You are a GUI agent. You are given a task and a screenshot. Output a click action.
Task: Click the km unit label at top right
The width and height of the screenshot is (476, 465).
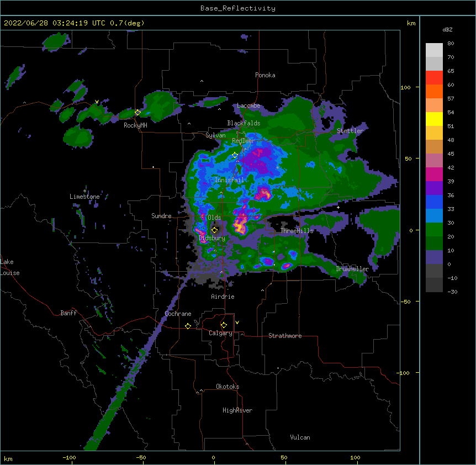(x=411, y=23)
